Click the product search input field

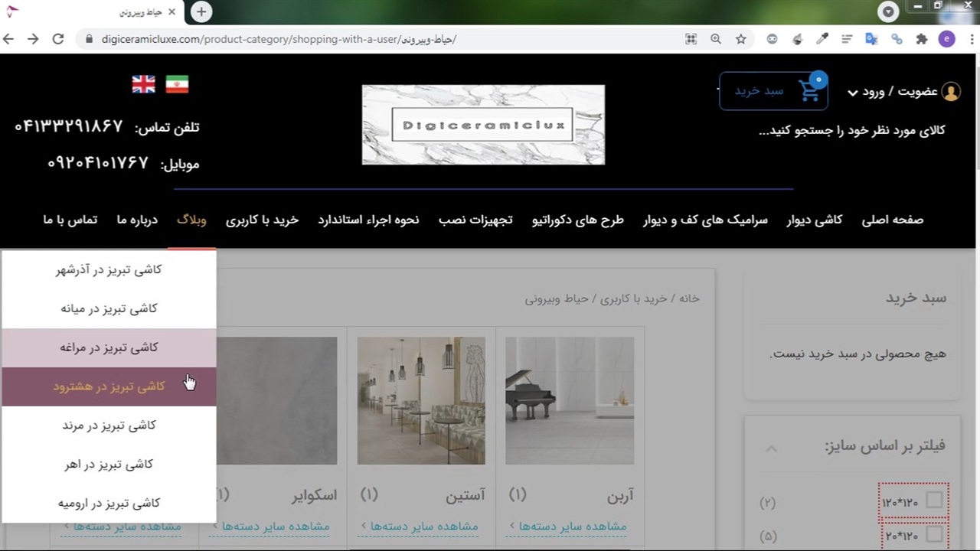pos(851,130)
